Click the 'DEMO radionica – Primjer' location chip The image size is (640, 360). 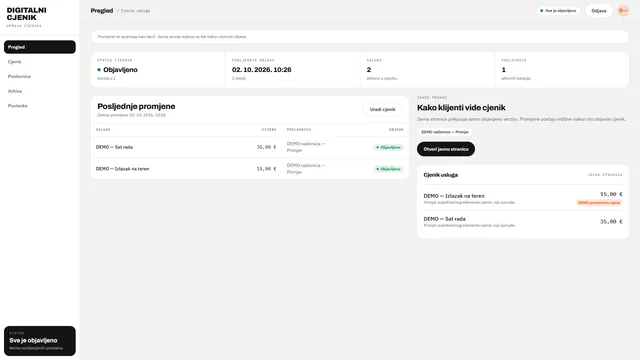[x=445, y=132]
